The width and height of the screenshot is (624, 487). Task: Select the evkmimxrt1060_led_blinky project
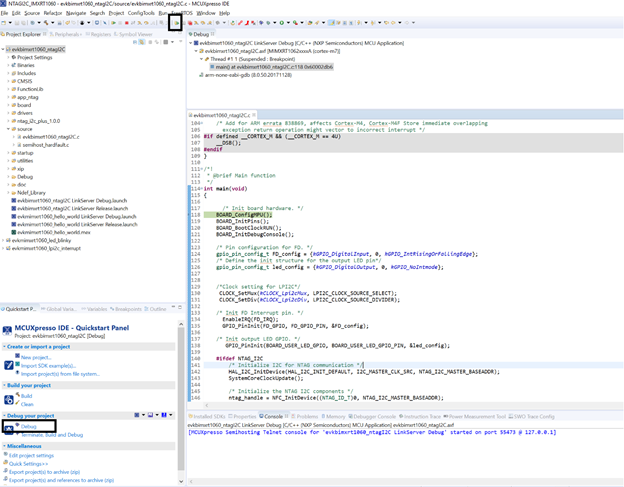tap(41, 240)
